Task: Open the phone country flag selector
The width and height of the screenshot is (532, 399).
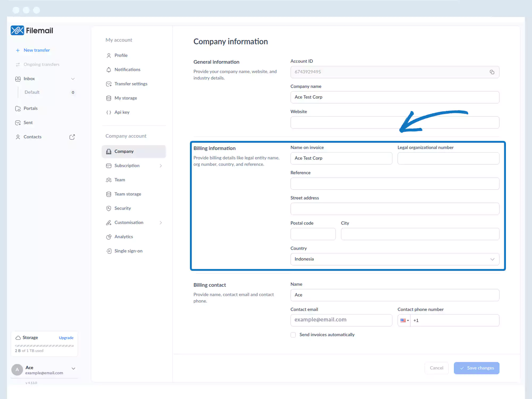Action: point(404,320)
